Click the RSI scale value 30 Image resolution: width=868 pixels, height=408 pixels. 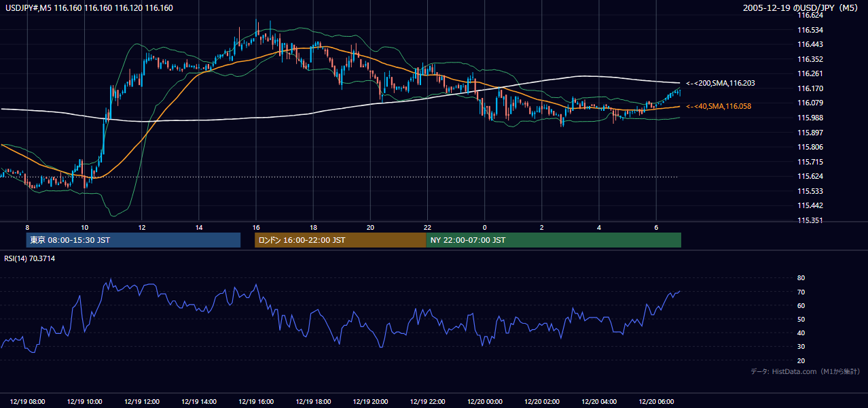pos(801,347)
